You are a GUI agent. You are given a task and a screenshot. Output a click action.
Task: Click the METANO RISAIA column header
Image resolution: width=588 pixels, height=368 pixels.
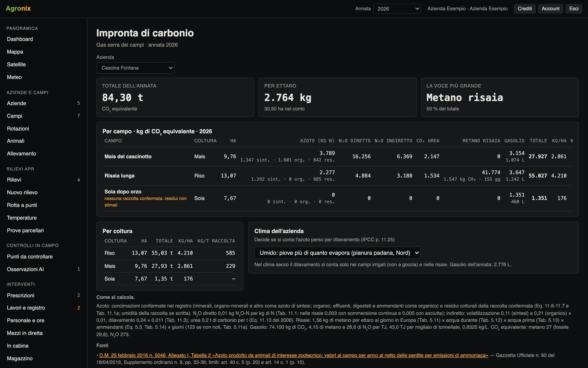pos(481,141)
